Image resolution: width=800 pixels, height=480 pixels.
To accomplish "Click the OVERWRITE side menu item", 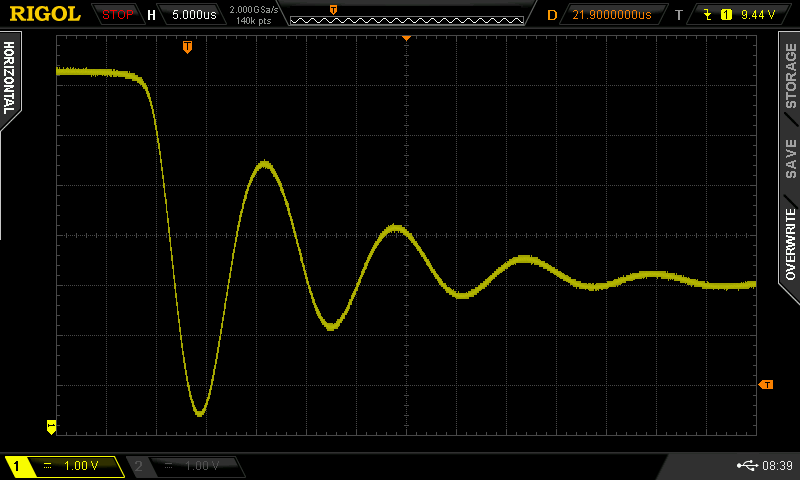I will [x=790, y=244].
